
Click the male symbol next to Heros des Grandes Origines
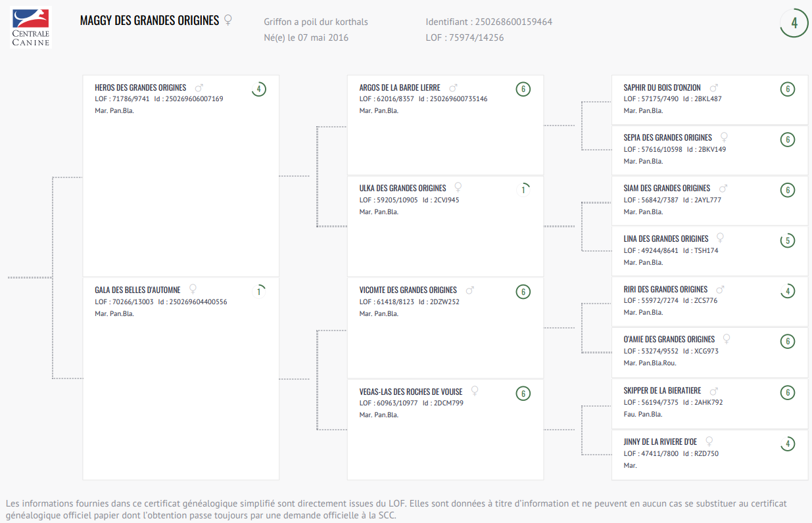(199, 87)
